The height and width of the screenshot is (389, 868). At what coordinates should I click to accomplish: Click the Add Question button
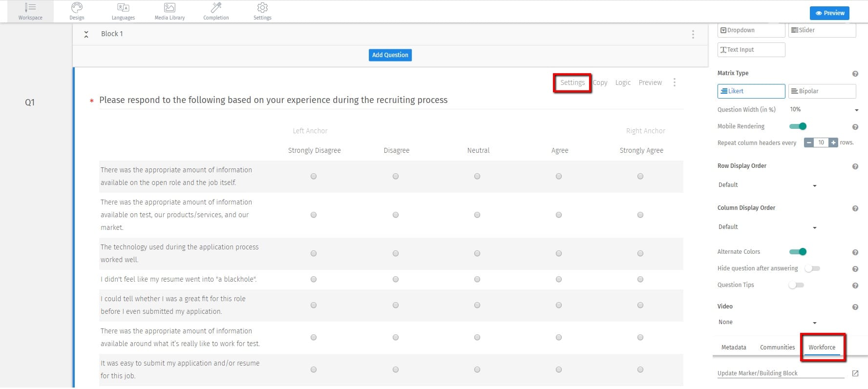(390, 55)
